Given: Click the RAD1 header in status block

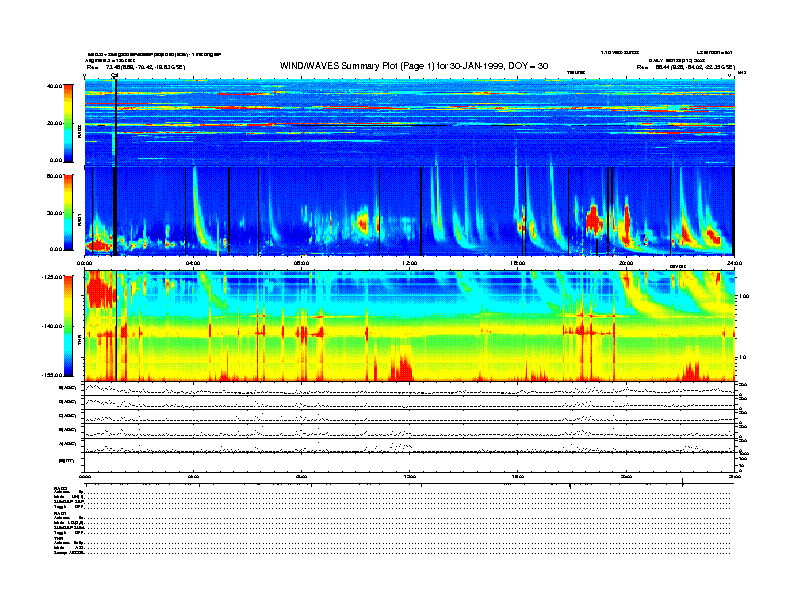Looking at the screenshot, I should (x=61, y=514).
